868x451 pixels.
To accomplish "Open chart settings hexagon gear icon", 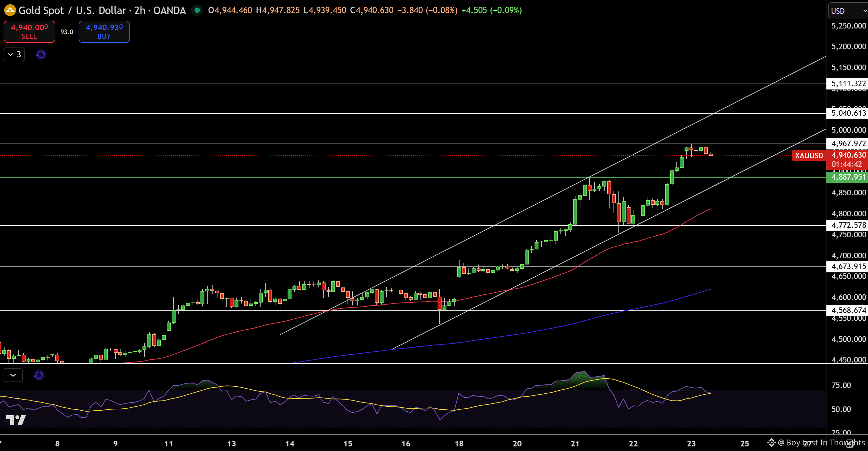I will coord(849,443).
